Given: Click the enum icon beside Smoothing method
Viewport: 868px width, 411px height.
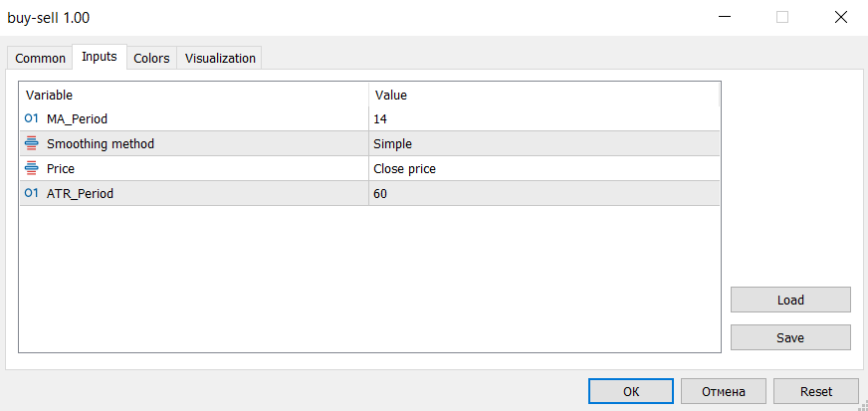Looking at the screenshot, I should [31, 143].
